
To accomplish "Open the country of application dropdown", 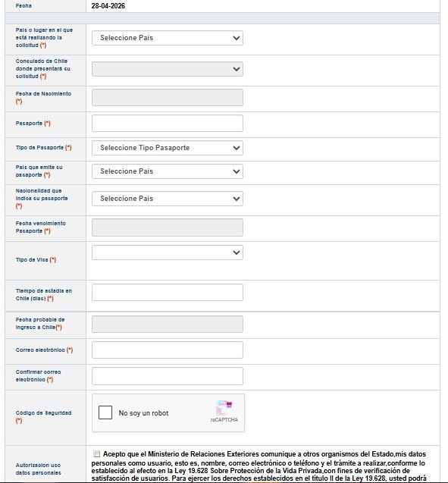I will pos(168,38).
